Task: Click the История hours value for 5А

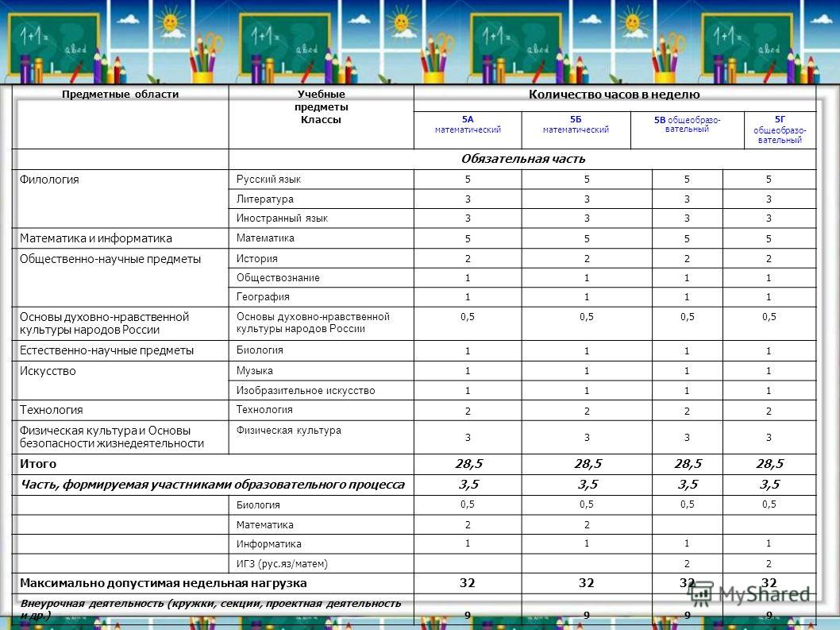Action: (x=468, y=258)
